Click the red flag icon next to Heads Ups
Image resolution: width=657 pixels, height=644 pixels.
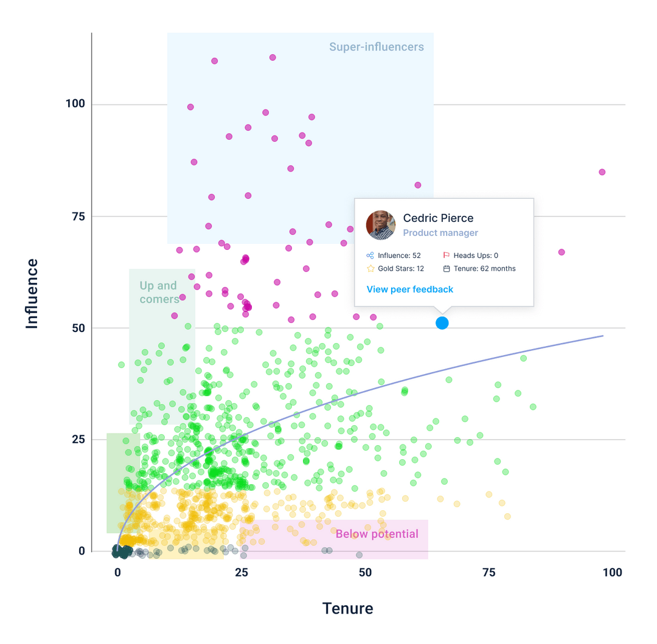click(x=447, y=255)
